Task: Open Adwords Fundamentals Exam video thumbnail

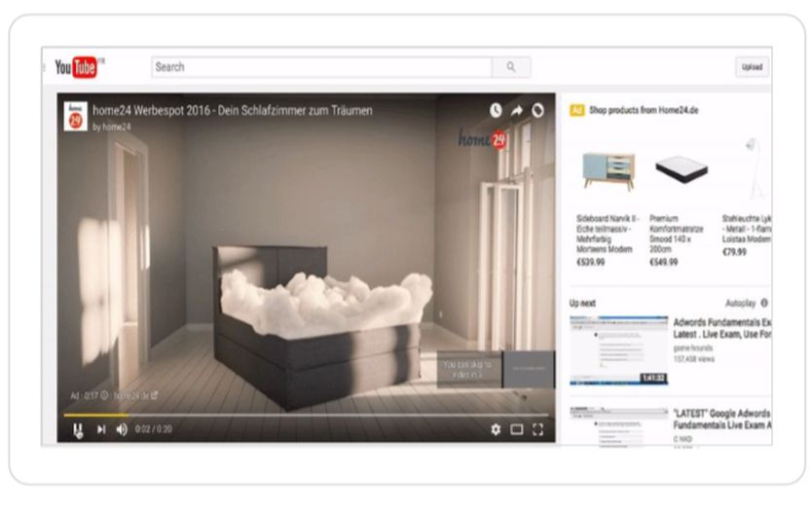Action: pos(618,349)
